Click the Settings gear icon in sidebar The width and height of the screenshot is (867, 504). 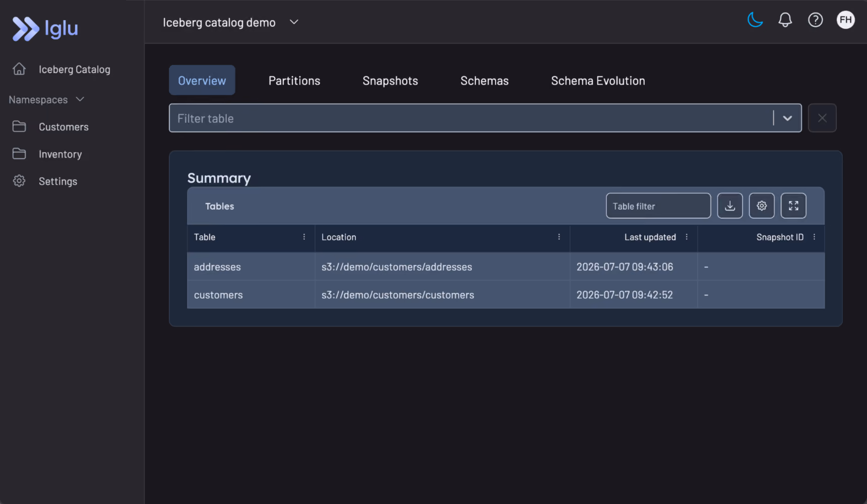pyautogui.click(x=19, y=181)
